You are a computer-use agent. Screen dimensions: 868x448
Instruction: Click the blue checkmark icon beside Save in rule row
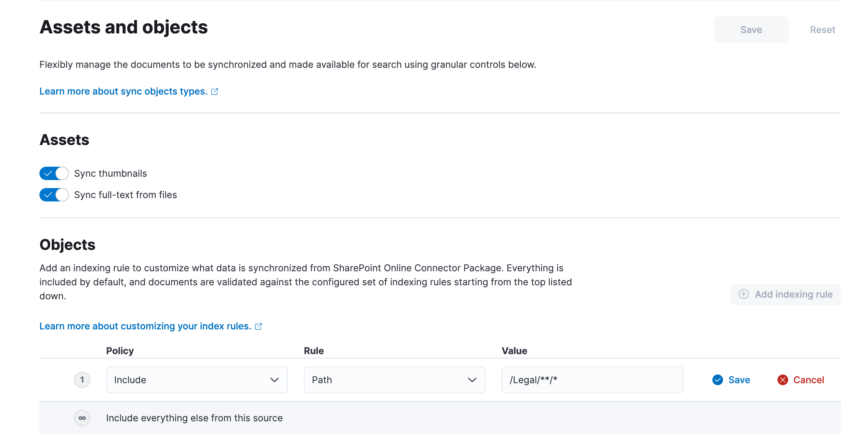718,380
